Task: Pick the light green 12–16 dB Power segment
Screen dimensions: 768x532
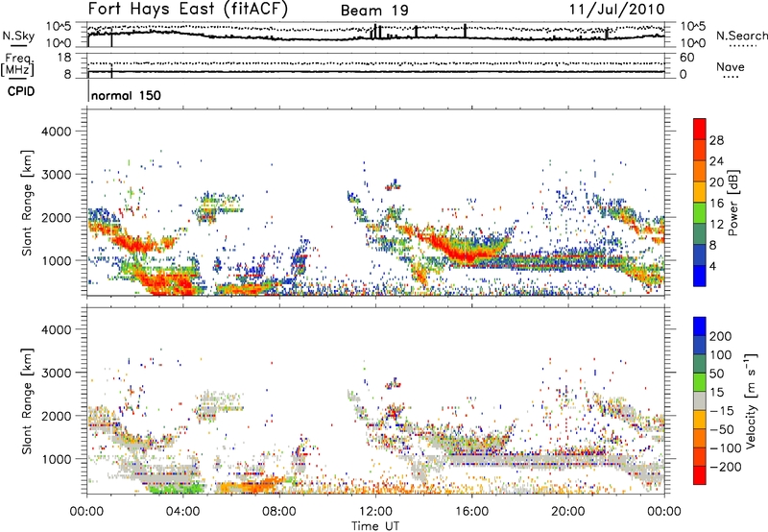Action: click(x=700, y=213)
